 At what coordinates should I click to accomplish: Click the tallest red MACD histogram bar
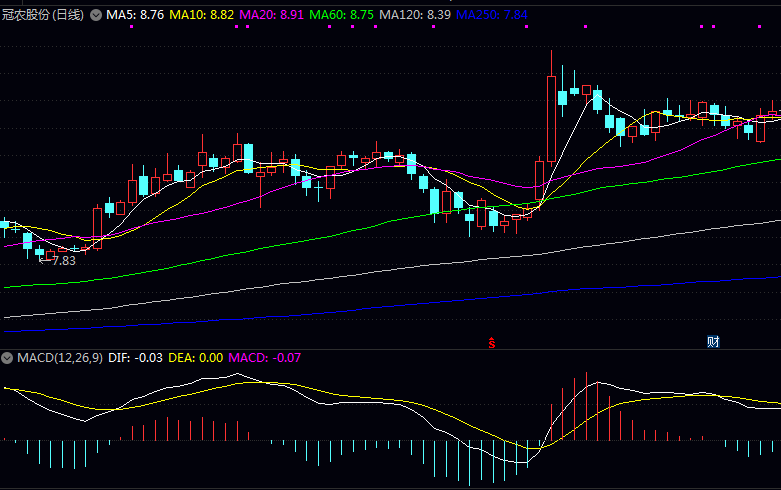[x=587, y=406]
